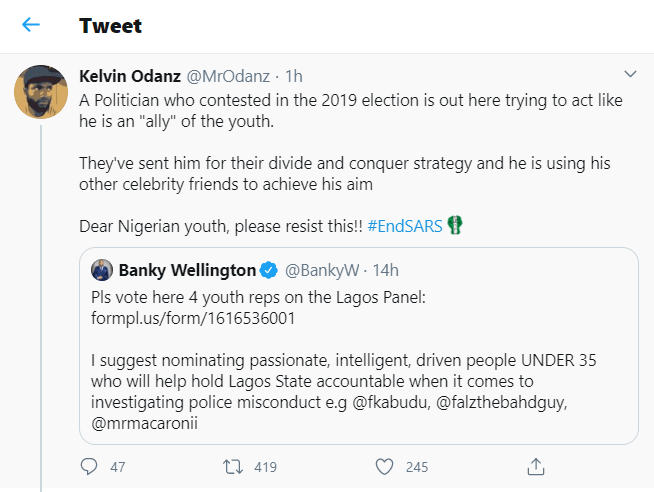Open the share tweet icon

click(x=536, y=466)
